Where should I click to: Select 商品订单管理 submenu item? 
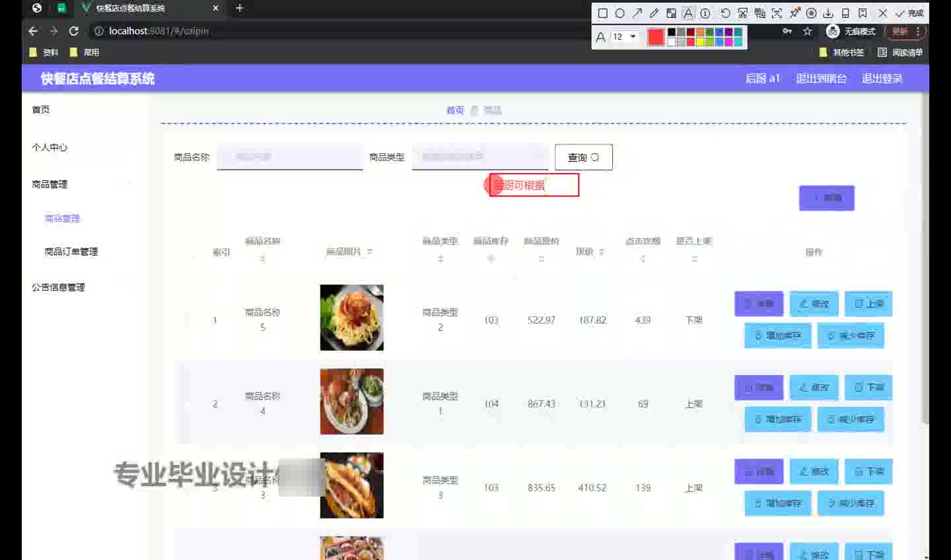click(x=71, y=252)
